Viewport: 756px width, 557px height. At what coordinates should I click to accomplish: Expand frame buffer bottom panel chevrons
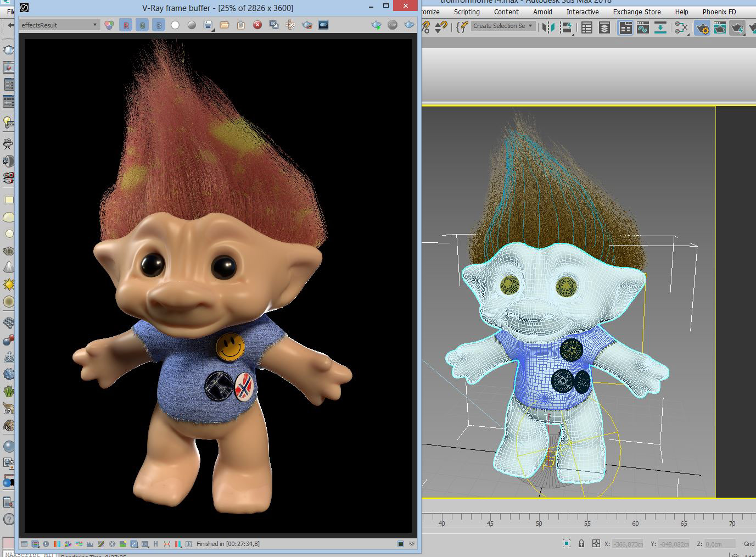[x=412, y=544]
